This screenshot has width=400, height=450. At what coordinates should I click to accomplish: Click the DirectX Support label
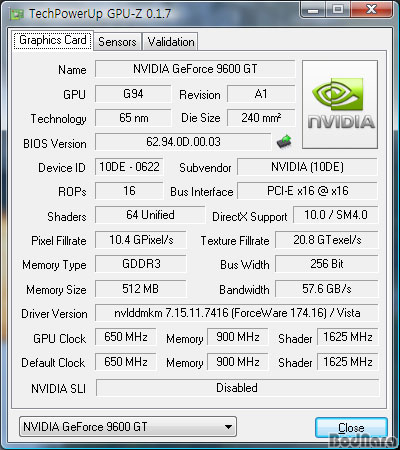(x=250, y=217)
